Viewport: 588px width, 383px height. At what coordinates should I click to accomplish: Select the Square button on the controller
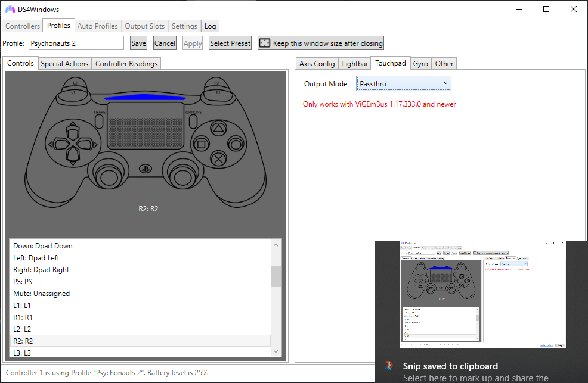point(202,144)
